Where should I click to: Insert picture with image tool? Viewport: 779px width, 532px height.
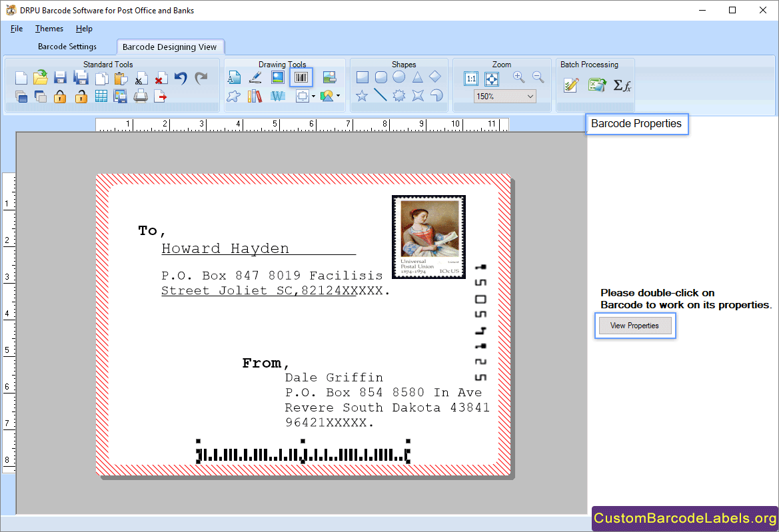[x=278, y=77]
